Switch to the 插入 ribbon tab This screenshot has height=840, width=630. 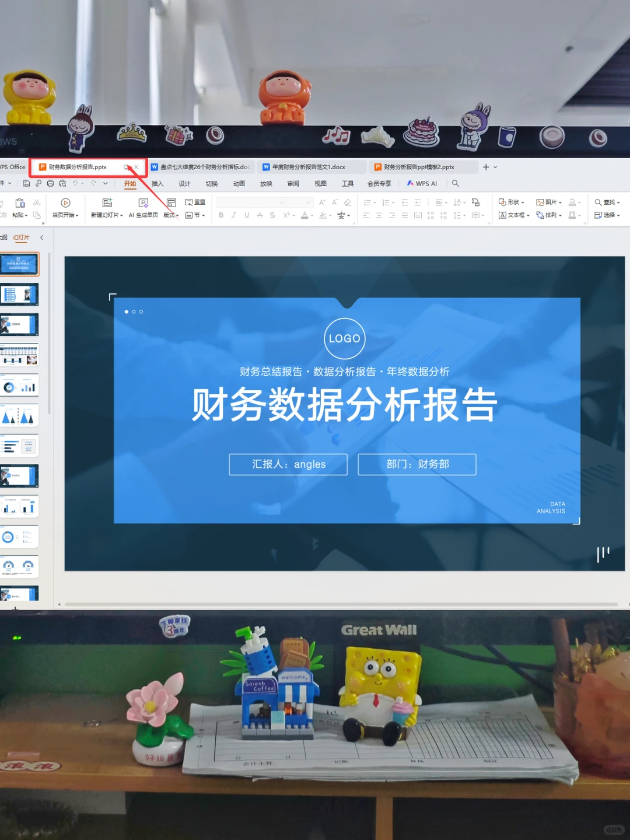pos(156,183)
